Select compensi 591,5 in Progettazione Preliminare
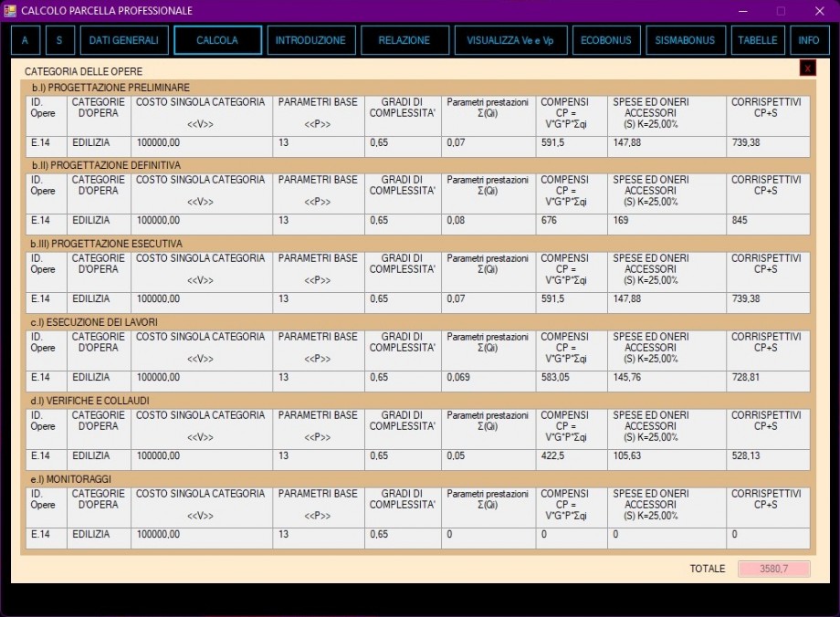 click(x=572, y=147)
